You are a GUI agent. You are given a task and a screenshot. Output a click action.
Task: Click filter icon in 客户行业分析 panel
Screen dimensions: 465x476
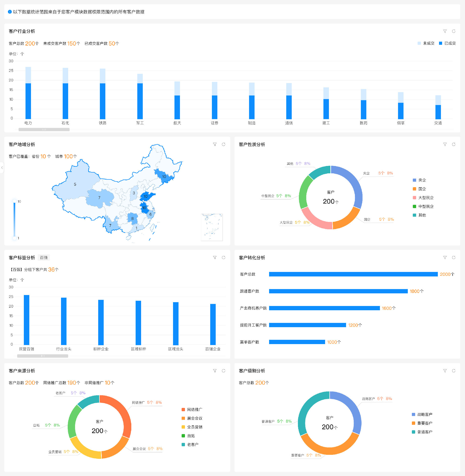(x=445, y=31)
